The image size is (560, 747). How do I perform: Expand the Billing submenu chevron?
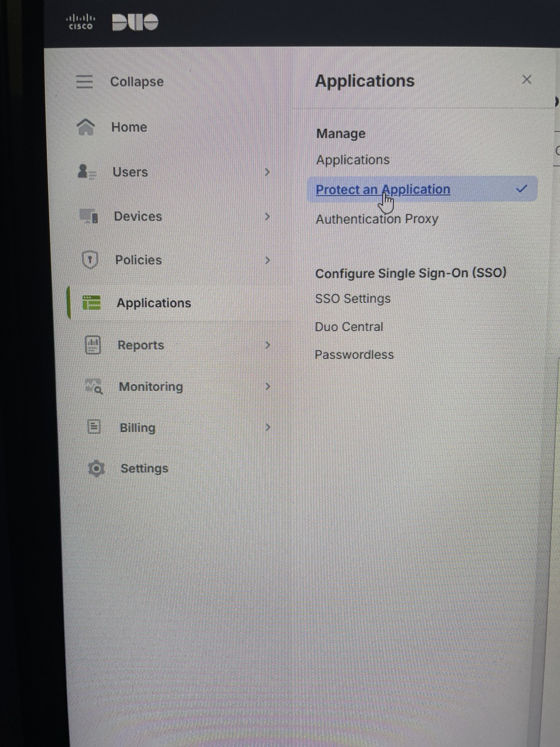coord(268,427)
